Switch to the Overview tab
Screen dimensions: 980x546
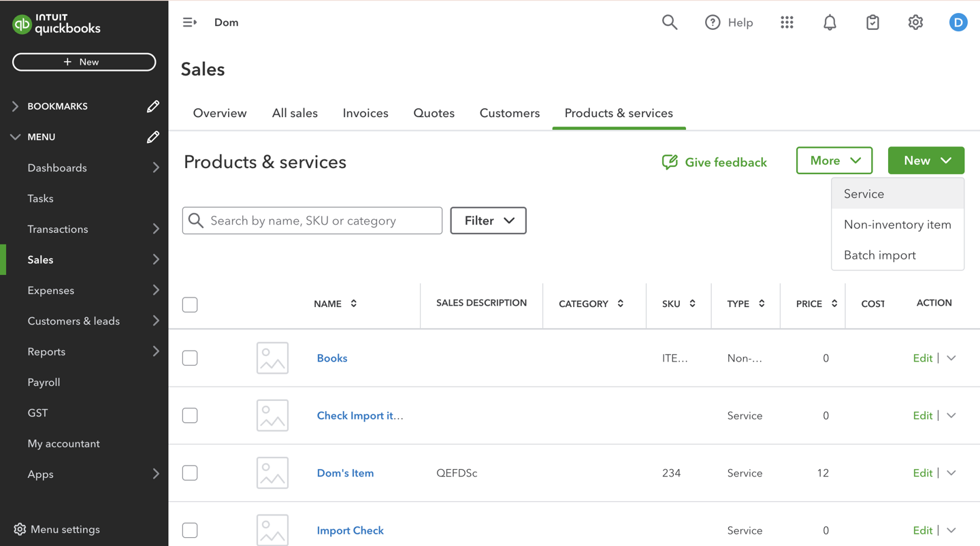click(220, 113)
